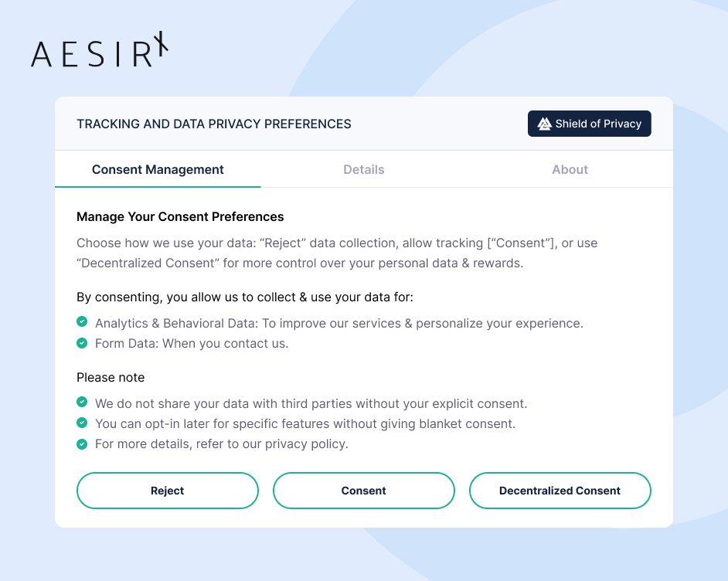The width and height of the screenshot is (728, 581).
Task: Click checkmark beside Analytics & Behavioral Data
Action: [x=82, y=322]
